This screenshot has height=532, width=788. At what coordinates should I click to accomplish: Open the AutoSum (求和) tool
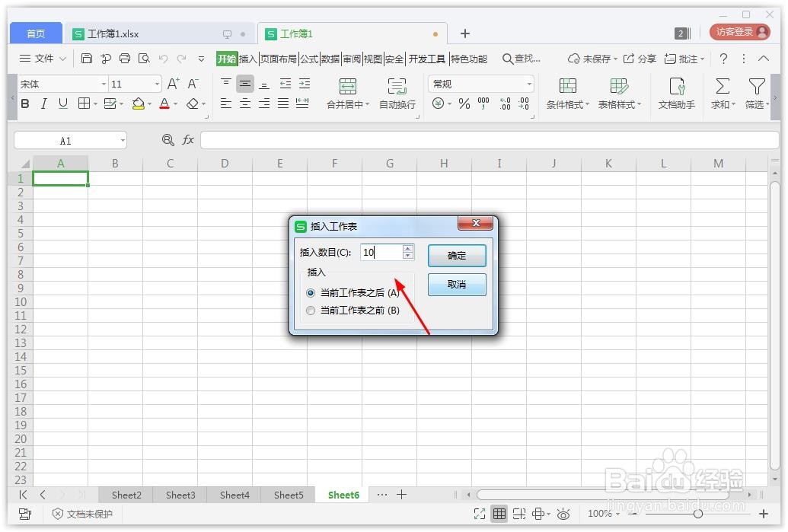click(x=720, y=93)
